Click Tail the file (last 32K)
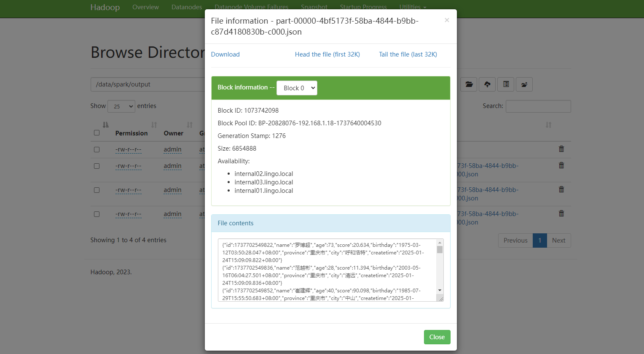This screenshot has height=354, width=644. point(408,54)
